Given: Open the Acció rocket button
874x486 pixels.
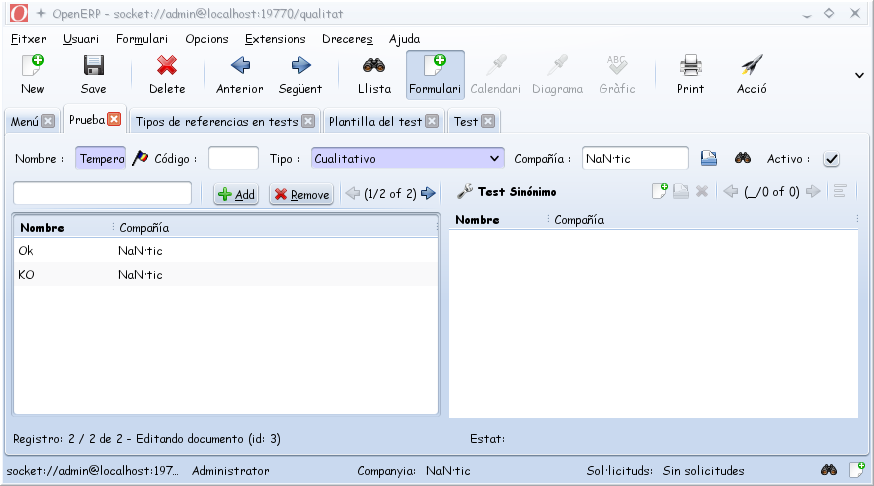Looking at the screenshot, I should pyautogui.click(x=751, y=75).
